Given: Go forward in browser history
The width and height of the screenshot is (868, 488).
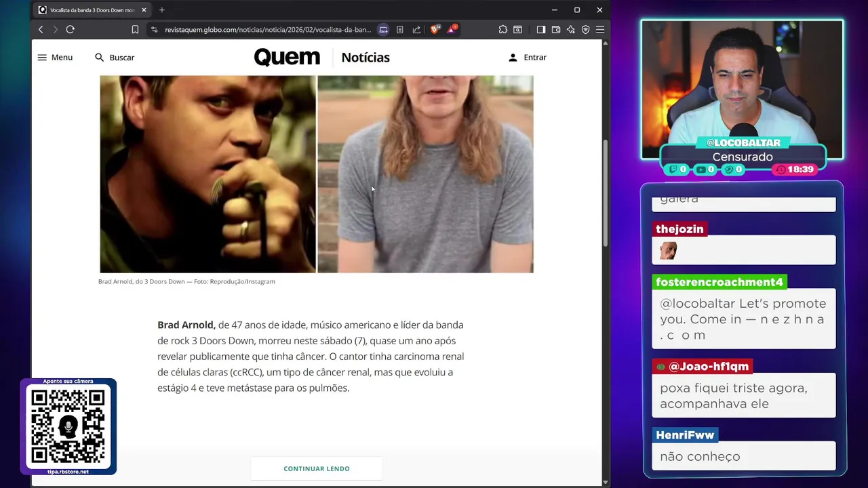Looking at the screenshot, I should click(55, 30).
